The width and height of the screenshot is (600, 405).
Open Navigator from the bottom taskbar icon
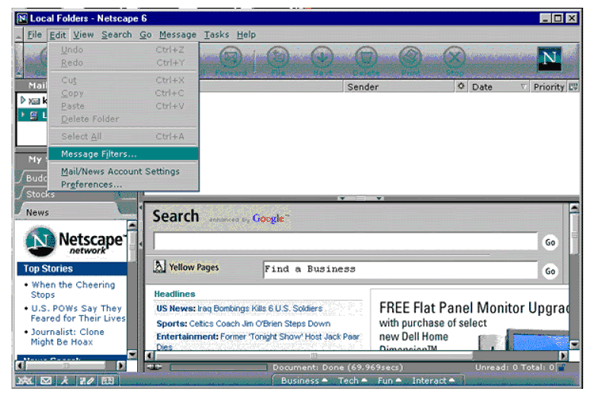[24, 381]
